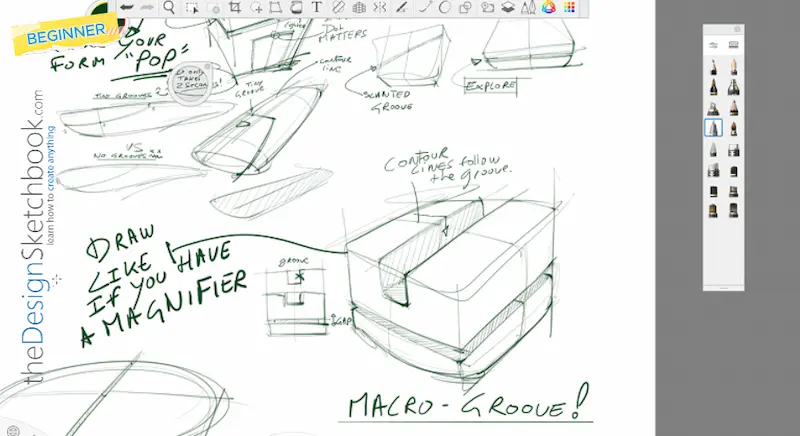Select fifth-row right flat brush in palette
800x436 pixels.
[734, 149]
